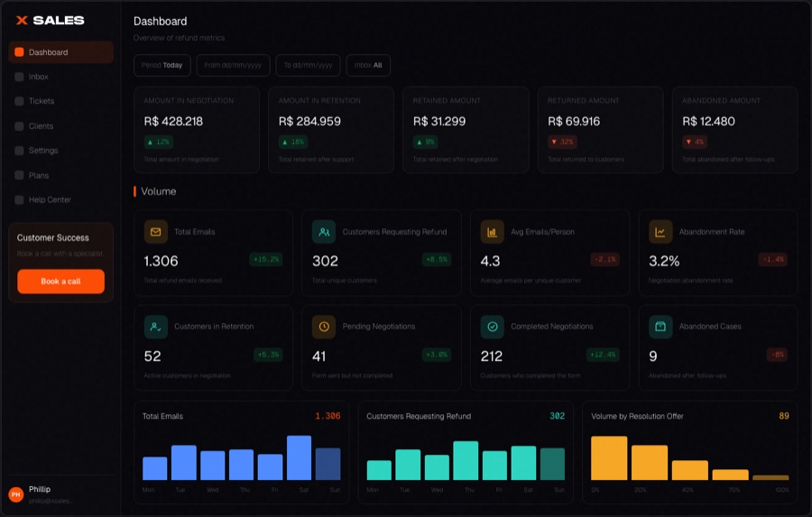Click the Settings sidebar icon
Image resolution: width=812 pixels, height=517 pixels.
(x=19, y=151)
